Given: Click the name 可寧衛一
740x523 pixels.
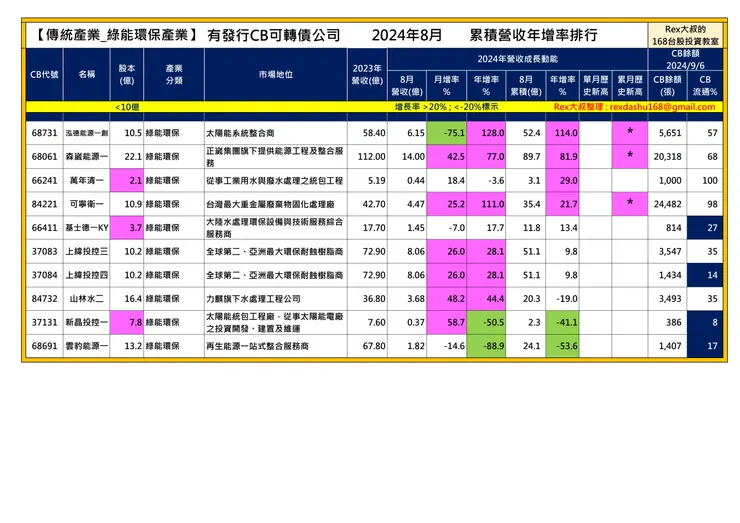Looking at the screenshot, I should pos(86,204).
